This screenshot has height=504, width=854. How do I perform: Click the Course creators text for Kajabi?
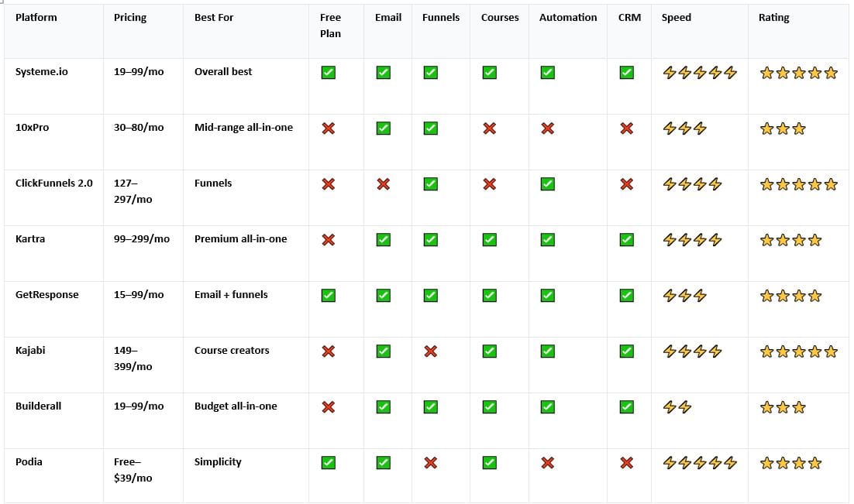(x=232, y=350)
